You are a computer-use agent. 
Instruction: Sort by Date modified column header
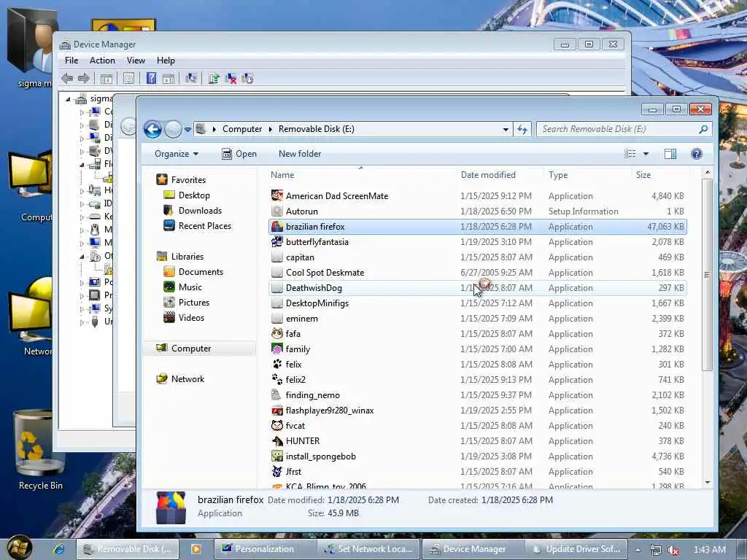488,175
